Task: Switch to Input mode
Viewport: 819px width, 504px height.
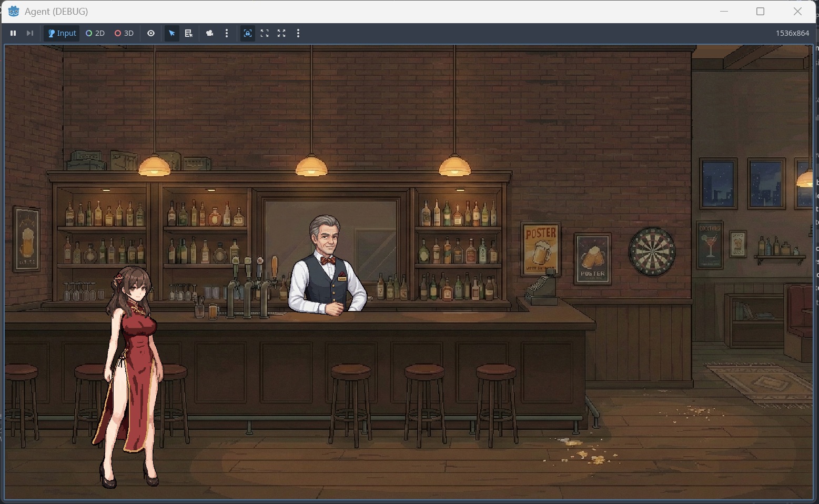Action: [62, 33]
